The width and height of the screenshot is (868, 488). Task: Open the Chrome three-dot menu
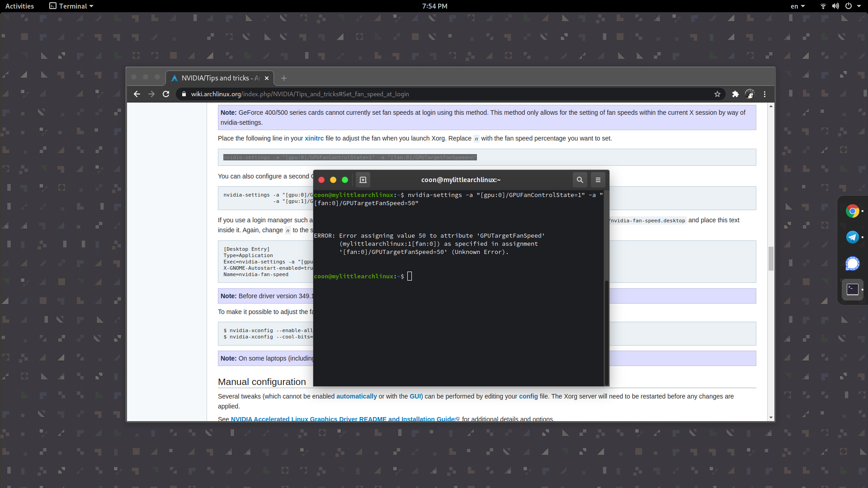[x=765, y=94]
